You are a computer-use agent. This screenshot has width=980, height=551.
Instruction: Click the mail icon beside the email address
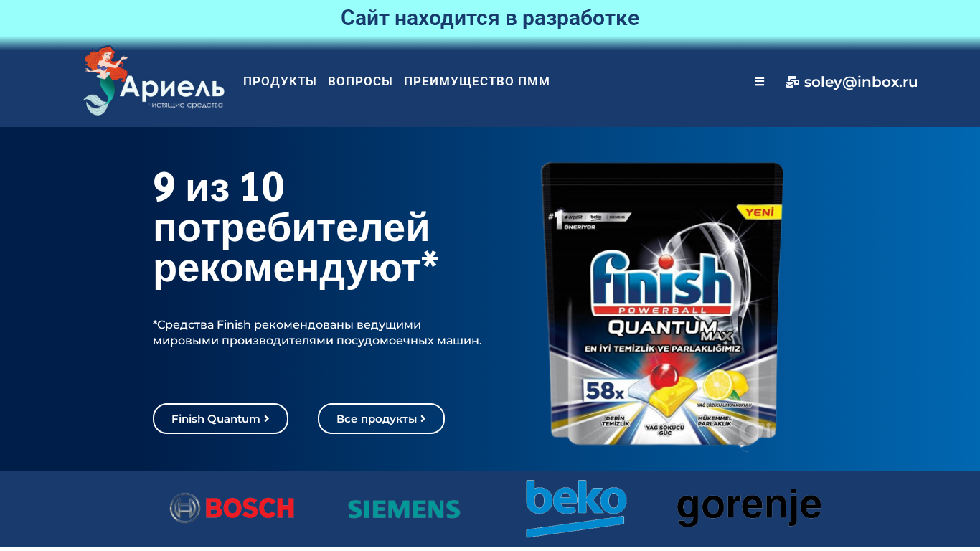792,82
